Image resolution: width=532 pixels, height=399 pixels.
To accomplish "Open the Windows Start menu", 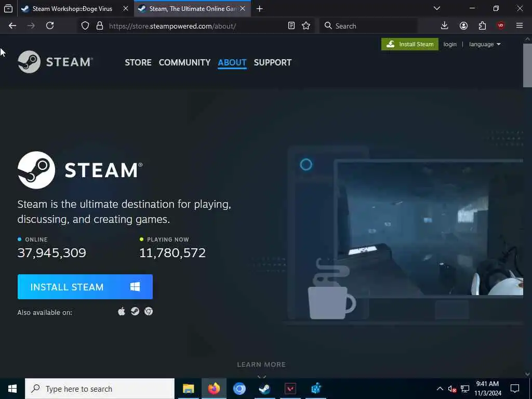I will coord(12,389).
